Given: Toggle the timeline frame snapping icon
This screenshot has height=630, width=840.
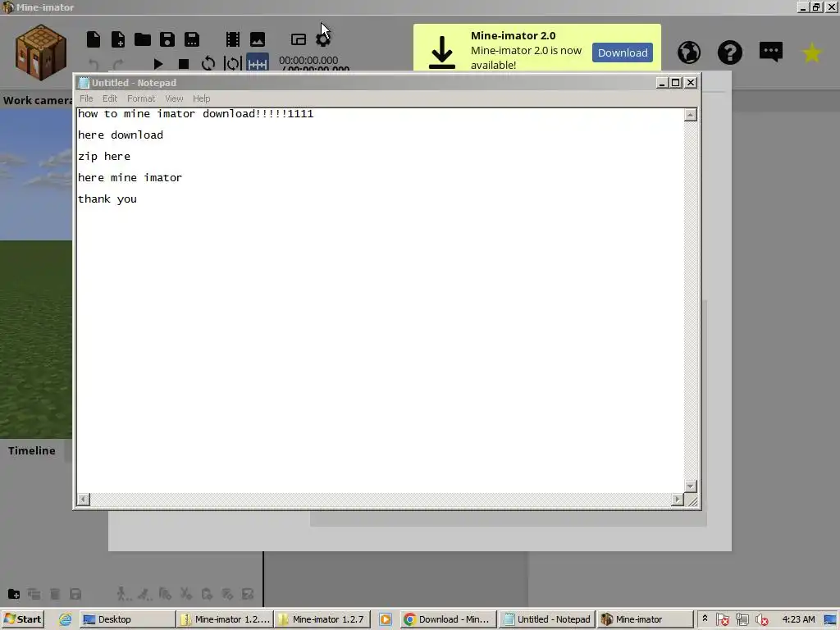Looking at the screenshot, I should 257,64.
